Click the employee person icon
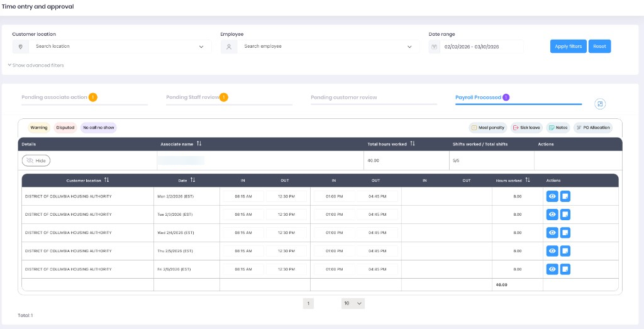 (x=229, y=47)
